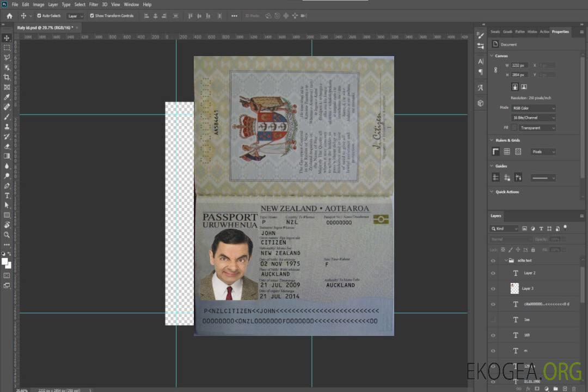Switch to the Properties panel tab
This screenshot has height=392, width=588.
(560, 32)
